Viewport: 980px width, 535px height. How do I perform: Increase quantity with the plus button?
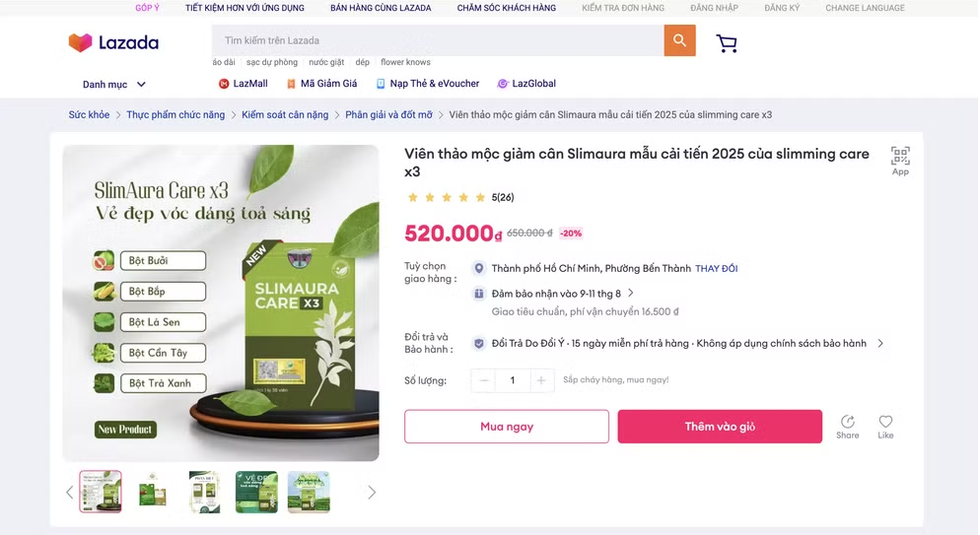pyautogui.click(x=541, y=380)
